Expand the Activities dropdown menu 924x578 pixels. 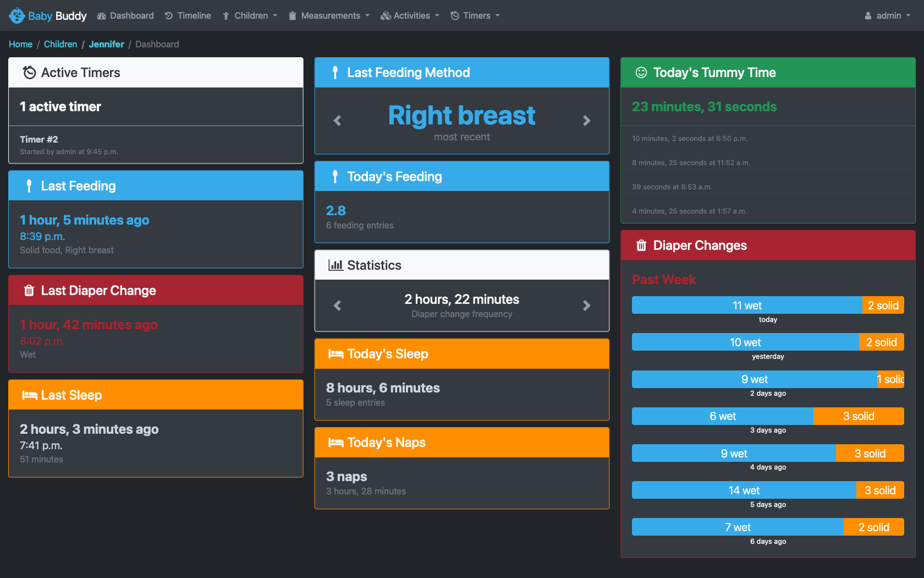410,15
